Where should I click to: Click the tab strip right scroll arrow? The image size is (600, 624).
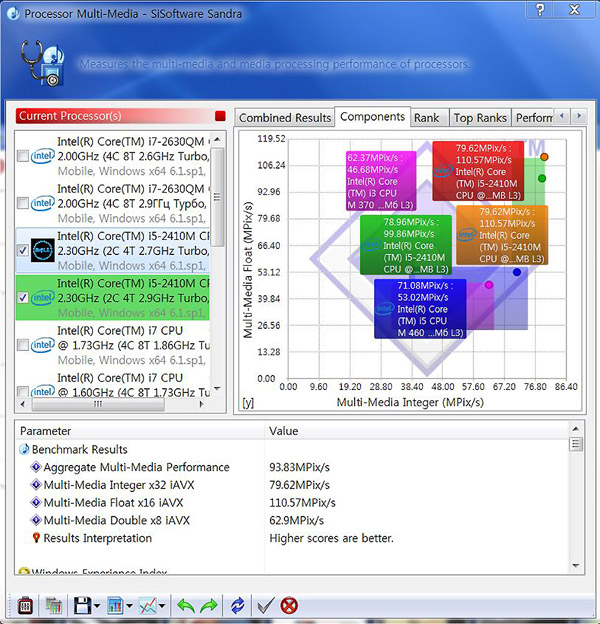579,116
